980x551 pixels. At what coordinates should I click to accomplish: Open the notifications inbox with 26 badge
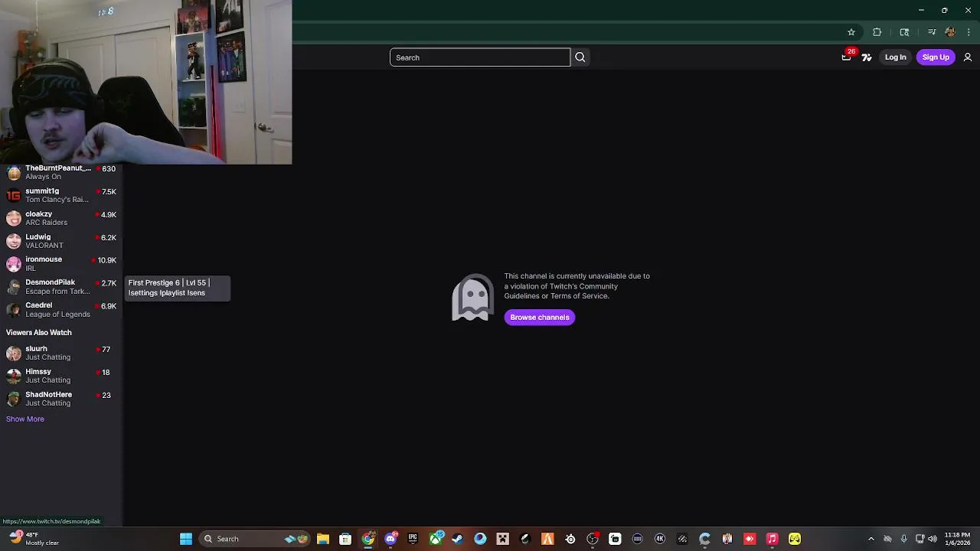point(846,57)
